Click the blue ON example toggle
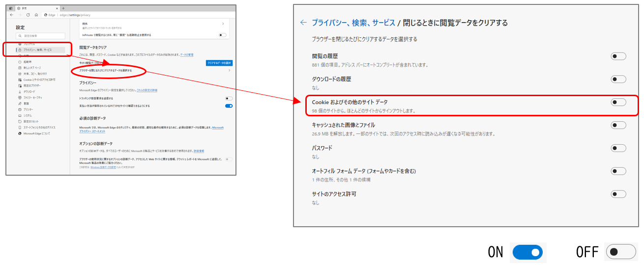 527,252
